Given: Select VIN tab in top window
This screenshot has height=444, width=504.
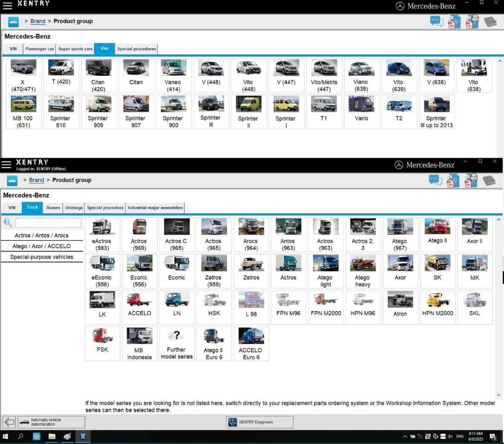Looking at the screenshot, I should tap(13, 49).
